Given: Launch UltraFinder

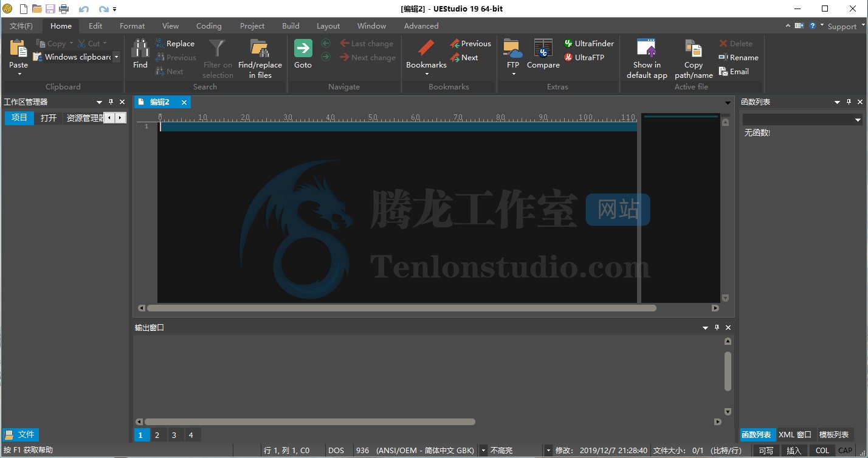Looking at the screenshot, I should point(589,43).
